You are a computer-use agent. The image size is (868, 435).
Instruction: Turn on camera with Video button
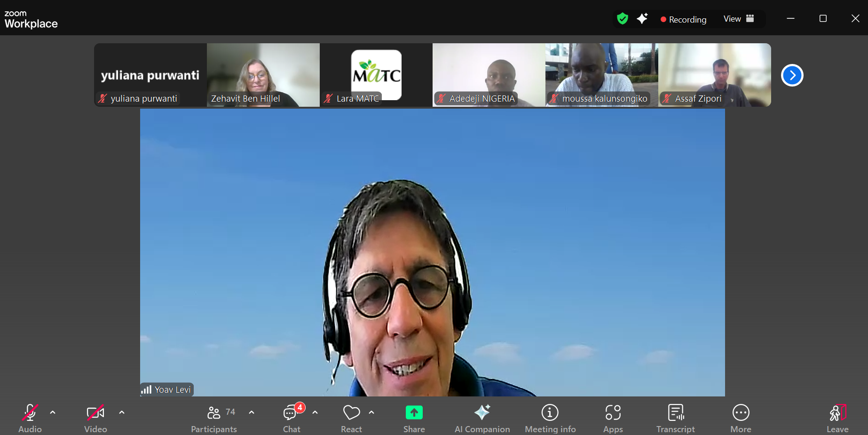[x=95, y=418]
